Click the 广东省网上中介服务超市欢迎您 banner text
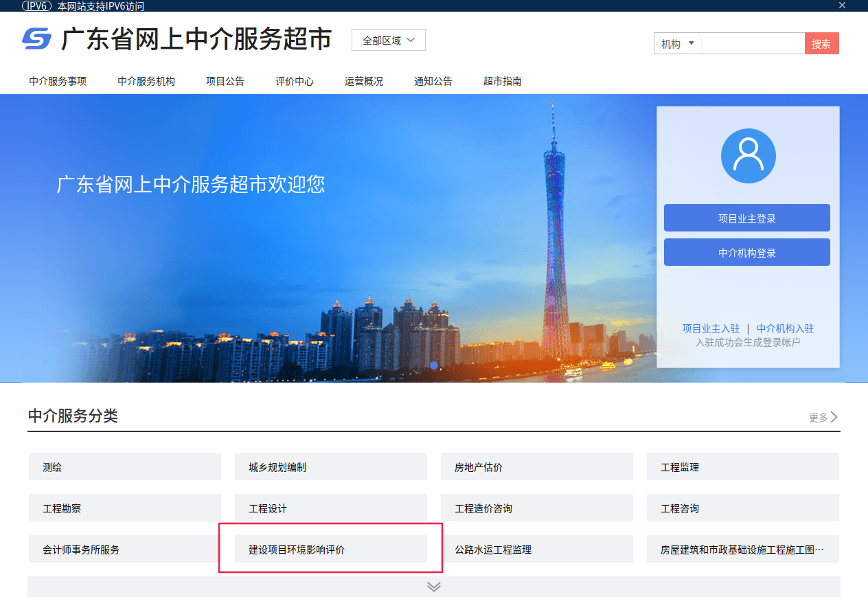This screenshot has width=868, height=610. coord(191,184)
